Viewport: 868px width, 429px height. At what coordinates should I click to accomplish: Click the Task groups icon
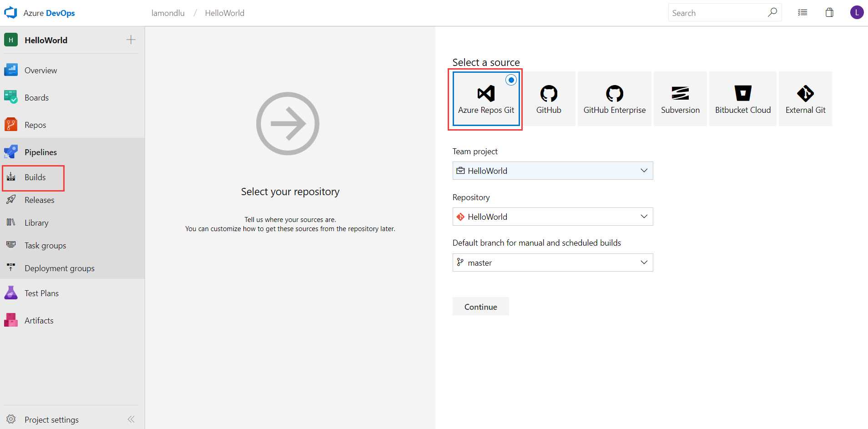(x=11, y=245)
